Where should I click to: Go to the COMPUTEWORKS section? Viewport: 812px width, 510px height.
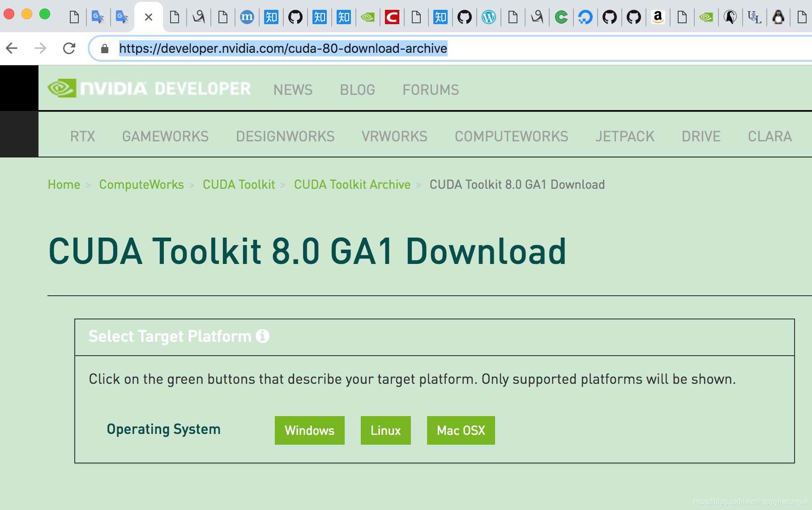pyautogui.click(x=511, y=136)
